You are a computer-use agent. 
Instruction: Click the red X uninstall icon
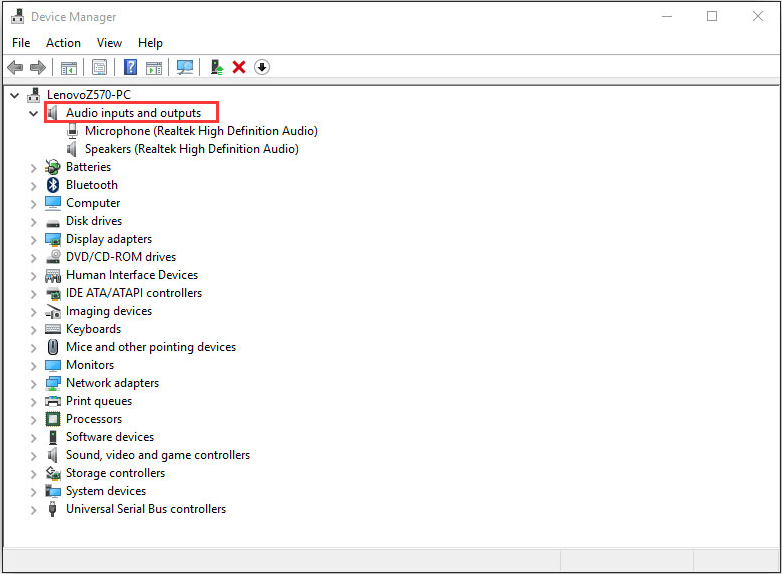(239, 67)
